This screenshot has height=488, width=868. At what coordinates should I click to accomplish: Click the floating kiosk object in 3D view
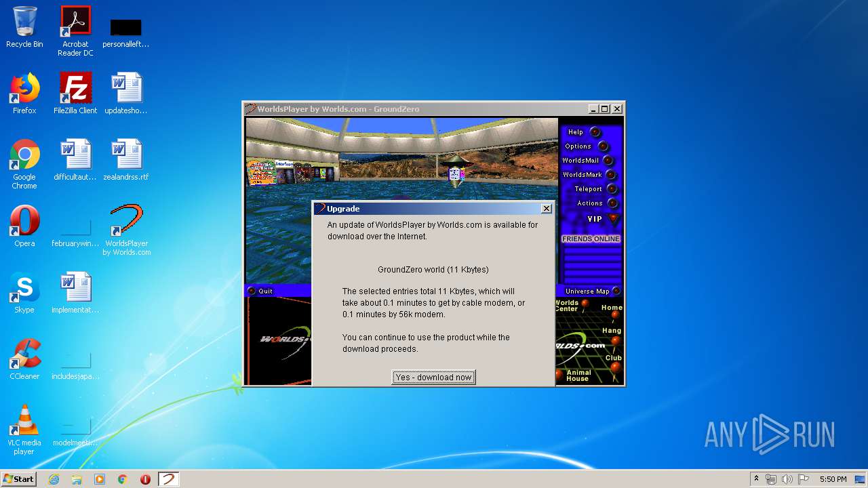click(x=456, y=172)
